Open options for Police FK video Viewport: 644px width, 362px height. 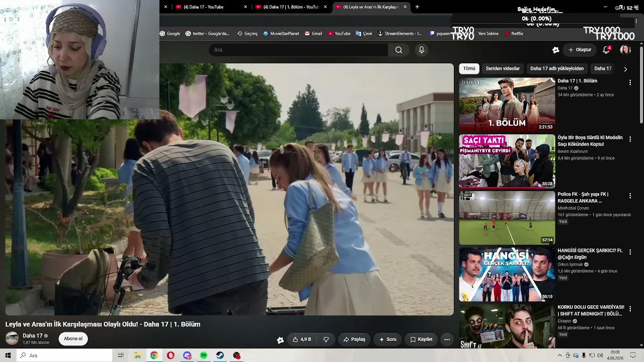[630, 196]
